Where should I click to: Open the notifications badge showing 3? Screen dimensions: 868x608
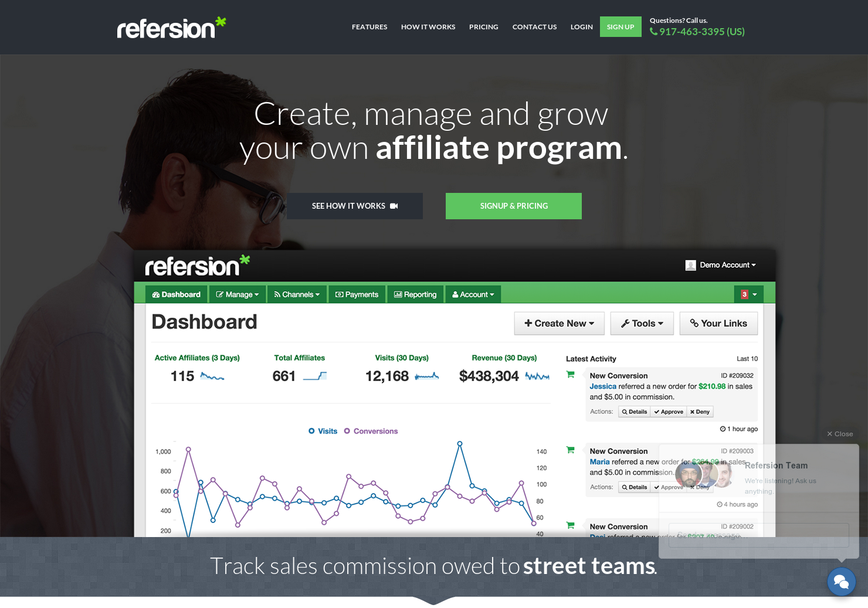tap(748, 294)
